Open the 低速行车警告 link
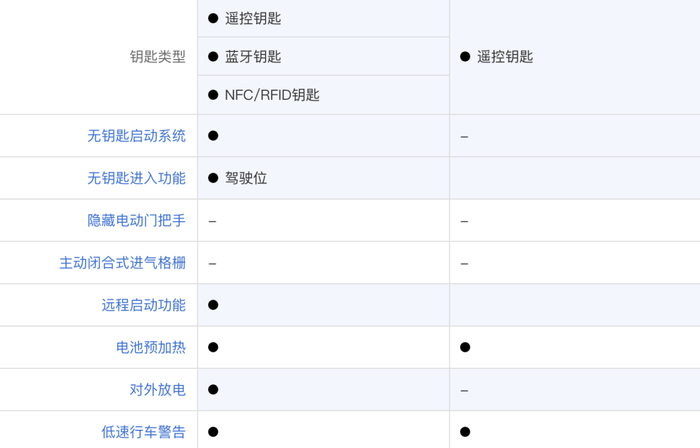The height and width of the screenshot is (448, 700). point(143,432)
